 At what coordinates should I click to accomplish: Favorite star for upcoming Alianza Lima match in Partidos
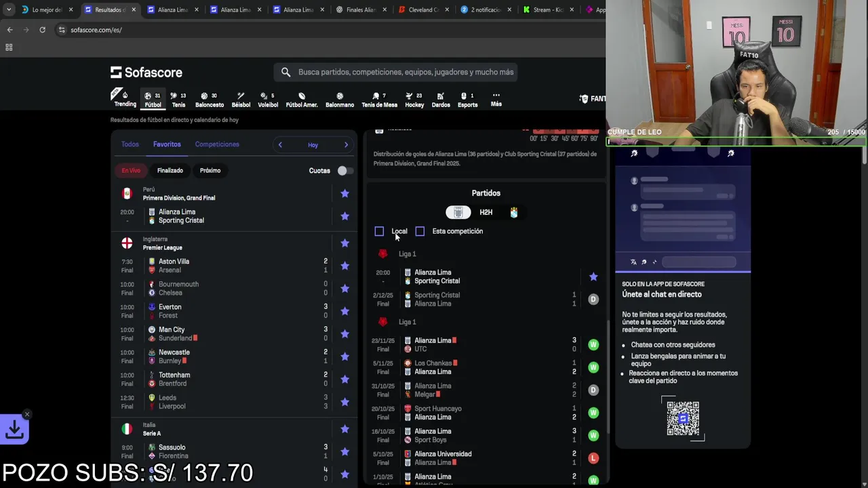tap(593, 277)
